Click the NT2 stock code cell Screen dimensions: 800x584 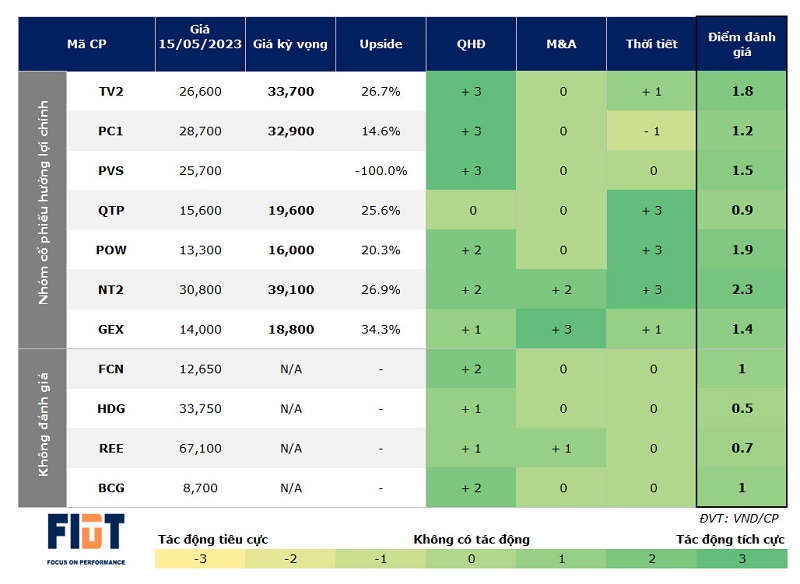click(111, 290)
